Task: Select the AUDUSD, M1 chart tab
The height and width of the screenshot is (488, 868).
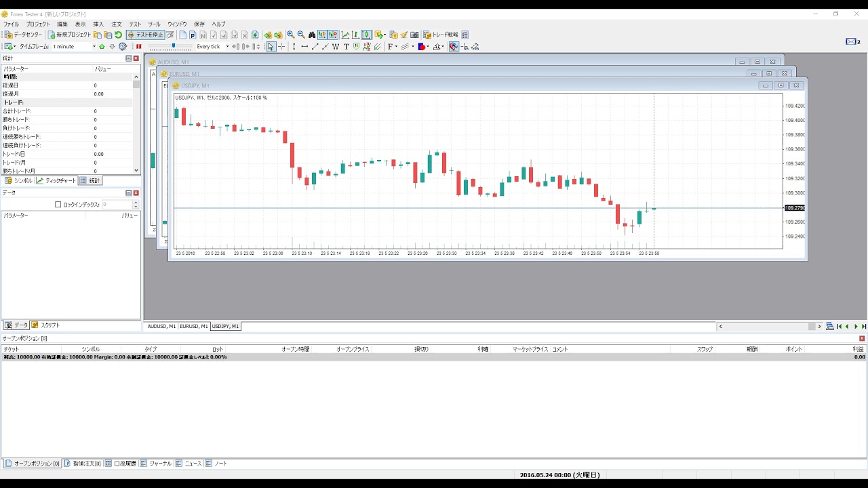Action: click(x=161, y=326)
